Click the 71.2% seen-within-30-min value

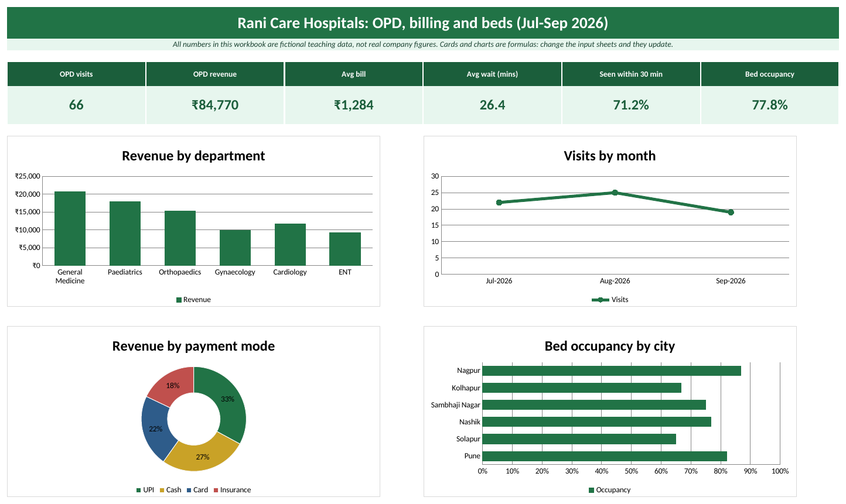tap(631, 105)
